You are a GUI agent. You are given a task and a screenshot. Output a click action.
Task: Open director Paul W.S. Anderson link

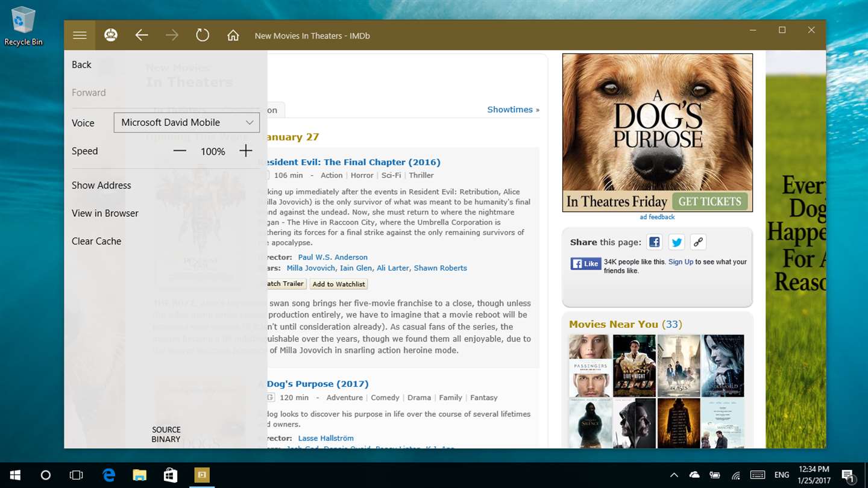click(x=333, y=257)
